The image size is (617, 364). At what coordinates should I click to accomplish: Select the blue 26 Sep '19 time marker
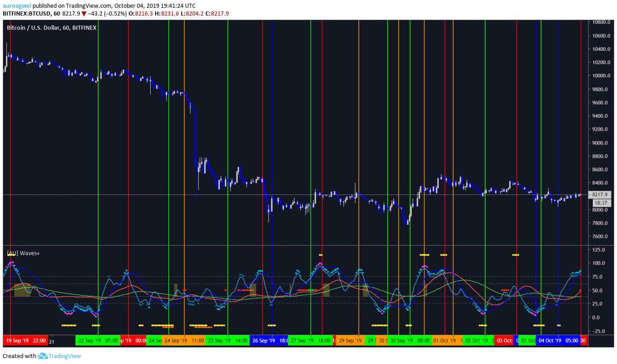269,340
